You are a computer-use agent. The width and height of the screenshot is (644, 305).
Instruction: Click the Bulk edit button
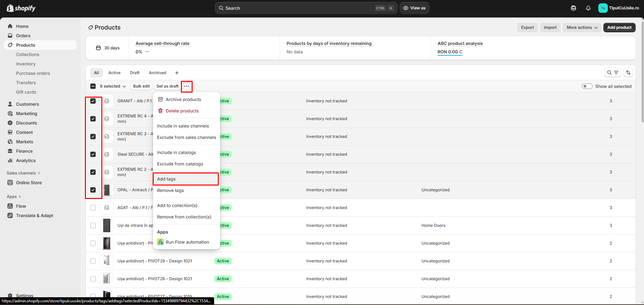click(x=141, y=86)
